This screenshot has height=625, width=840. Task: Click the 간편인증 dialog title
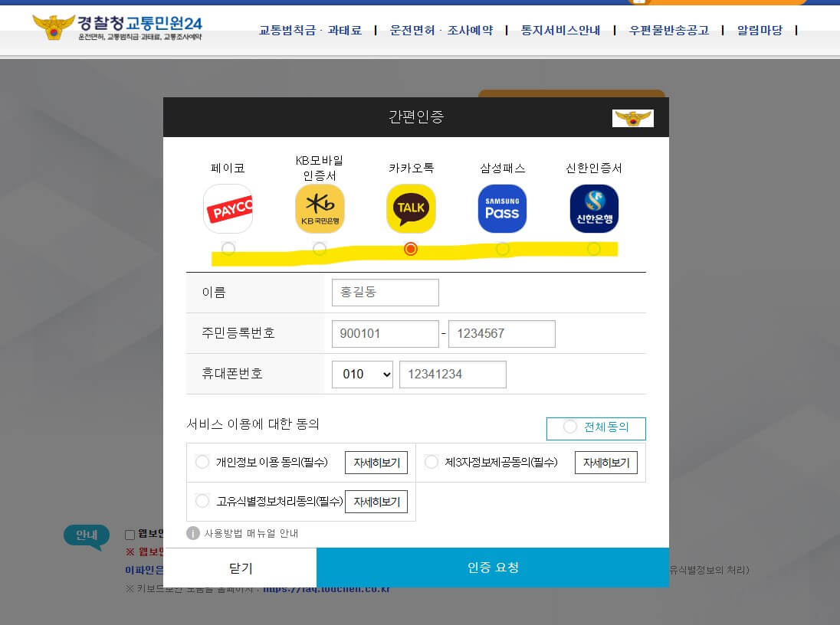tap(416, 116)
